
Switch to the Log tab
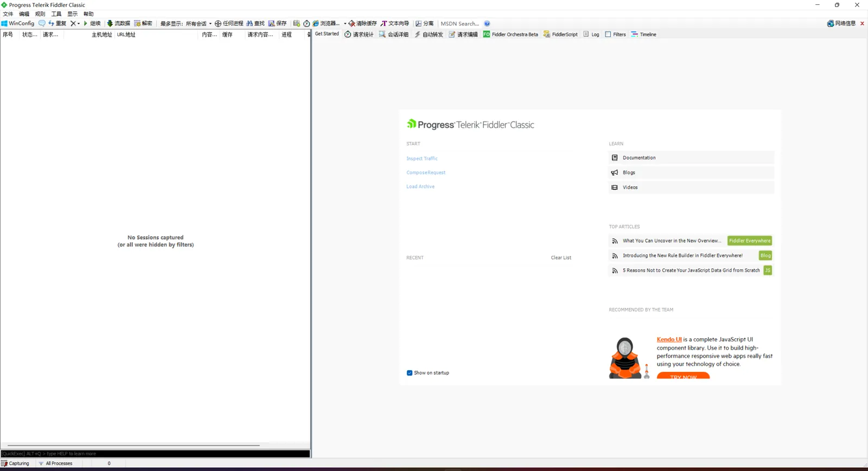(591, 34)
